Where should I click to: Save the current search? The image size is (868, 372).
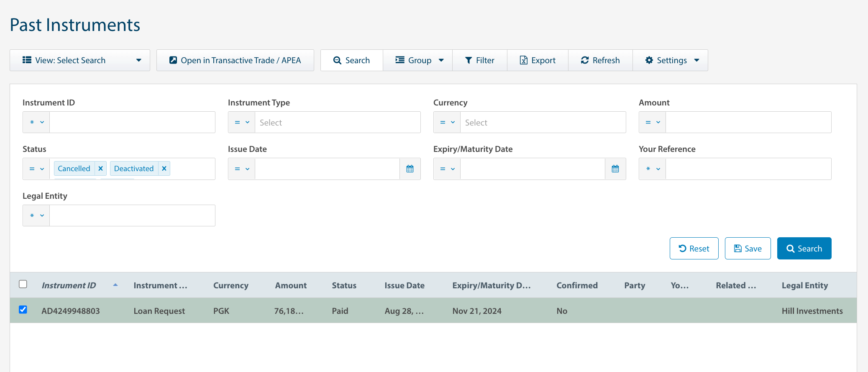tap(748, 249)
